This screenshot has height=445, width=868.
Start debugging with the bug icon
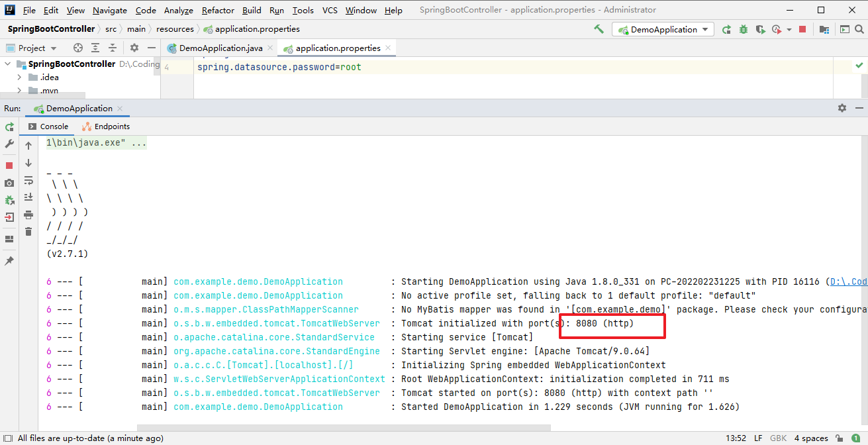tap(744, 29)
